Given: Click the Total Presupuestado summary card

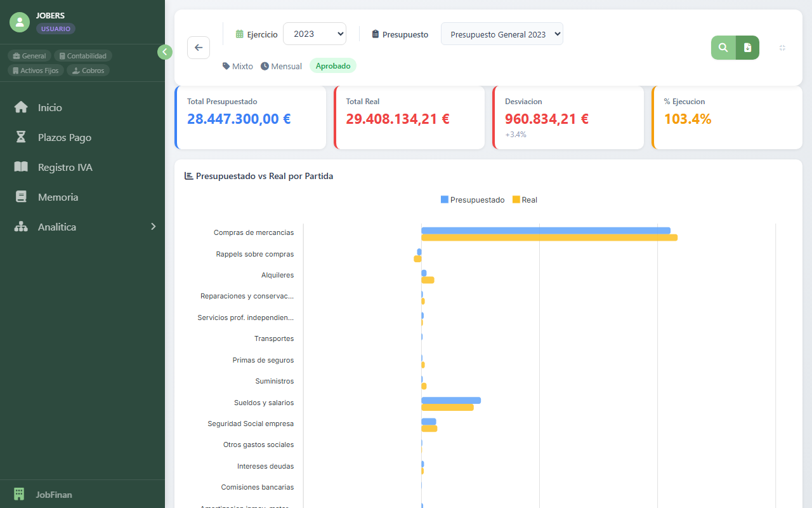Looking at the screenshot, I should click(x=250, y=118).
